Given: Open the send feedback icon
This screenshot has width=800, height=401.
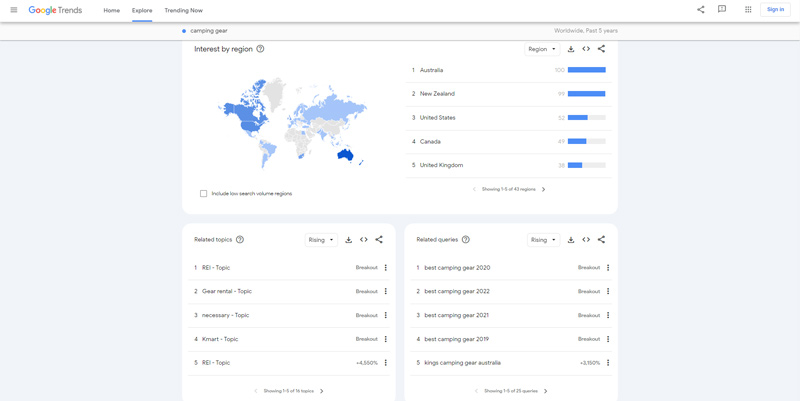Looking at the screenshot, I should point(722,10).
